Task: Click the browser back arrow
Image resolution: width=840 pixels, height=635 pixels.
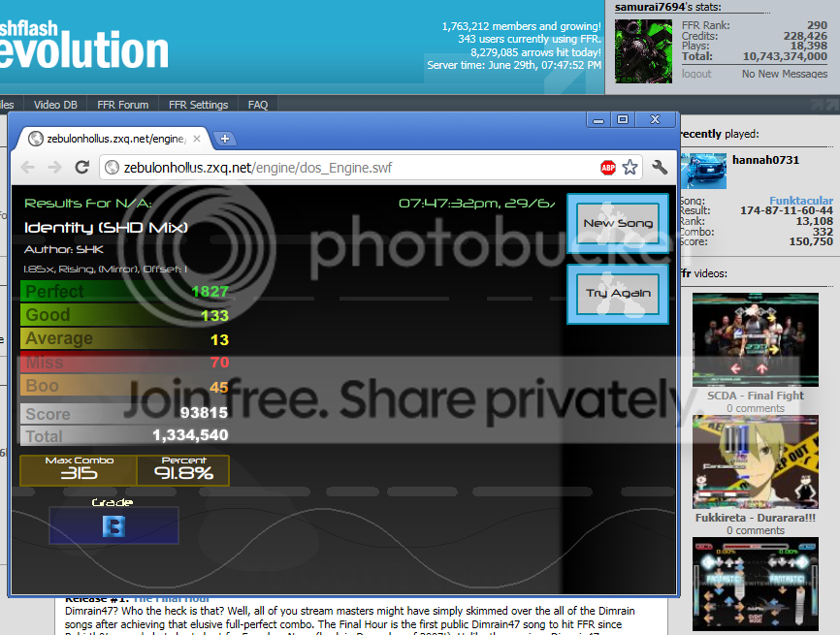Action: (x=28, y=168)
